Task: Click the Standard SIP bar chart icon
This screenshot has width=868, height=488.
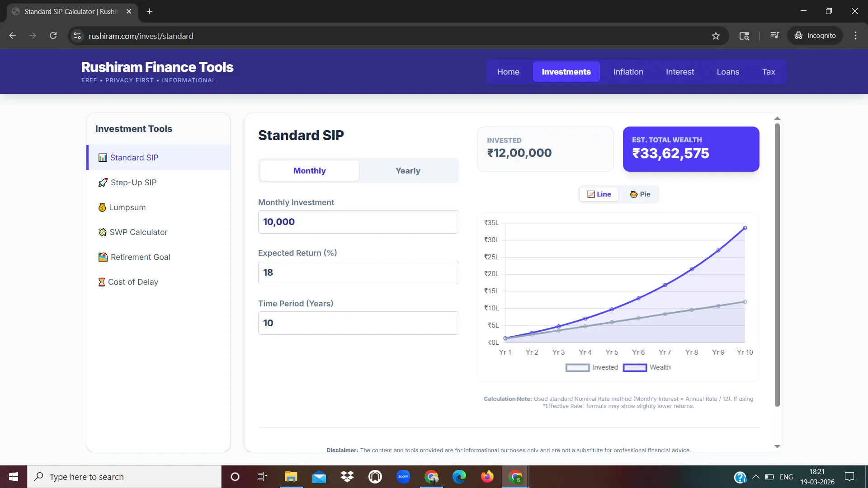Action: 103,158
